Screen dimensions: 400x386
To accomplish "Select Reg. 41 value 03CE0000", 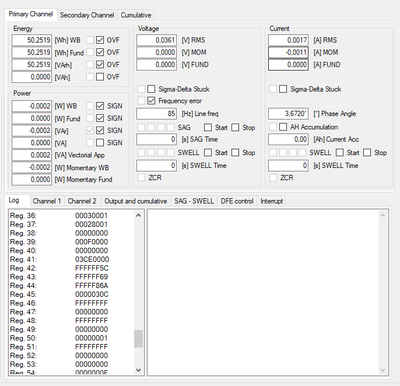I will tap(92, 259).
